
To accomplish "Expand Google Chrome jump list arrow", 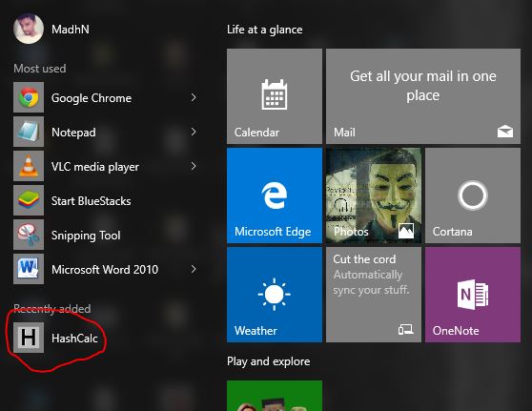I will (194, 97).
